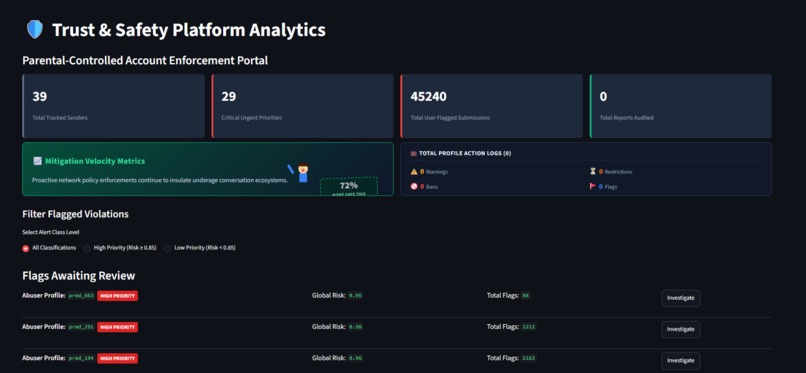Click the red prohibited Bans icon
Viewport: 806px width, 373px height.
point(414,186)
